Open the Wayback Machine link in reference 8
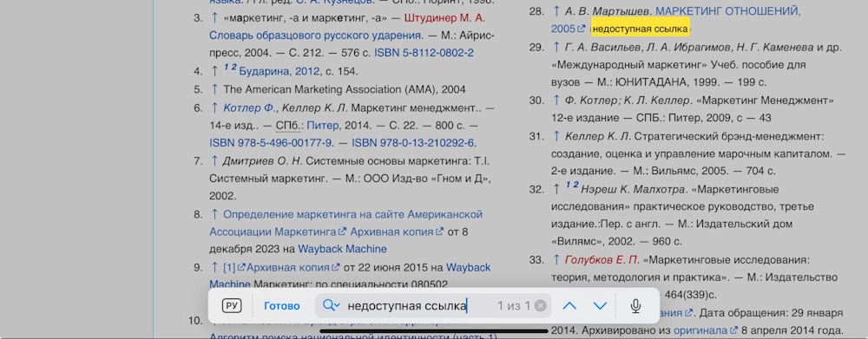Screen dimensions: 868x339 [342, 249]
